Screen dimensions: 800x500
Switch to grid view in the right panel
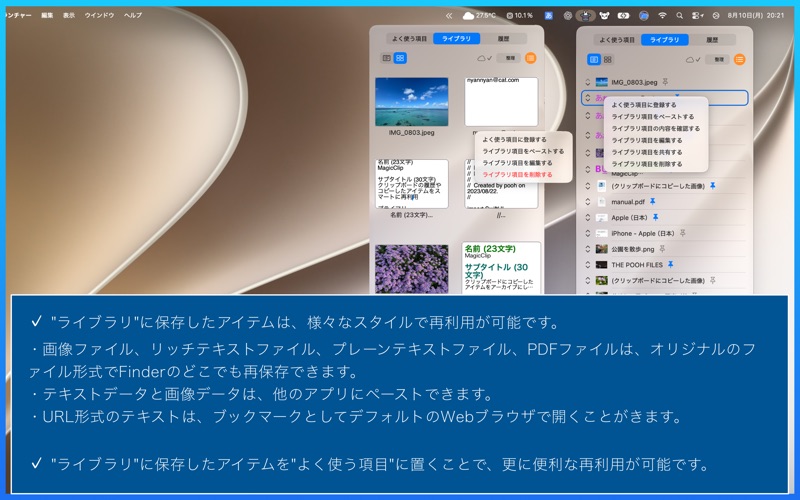coord(608,60)
